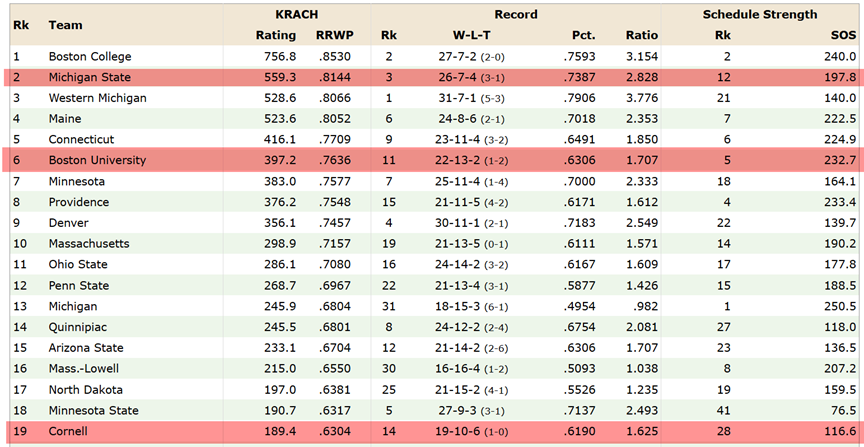The image size is (864, 447).
Task: Sort by RRWP column header
Action: [x=334, y=35]
